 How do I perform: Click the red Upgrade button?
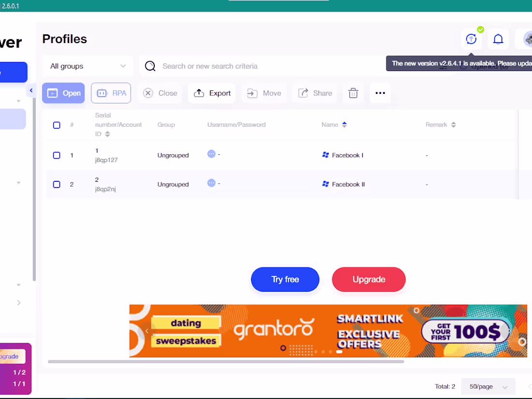coord(369,280)
